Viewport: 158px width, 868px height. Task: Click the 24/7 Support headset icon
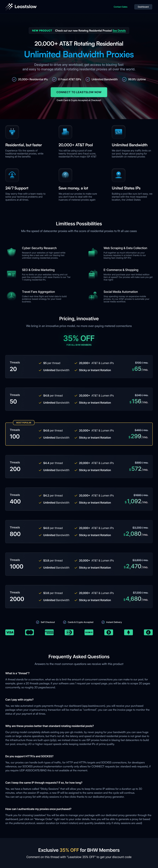12,175
